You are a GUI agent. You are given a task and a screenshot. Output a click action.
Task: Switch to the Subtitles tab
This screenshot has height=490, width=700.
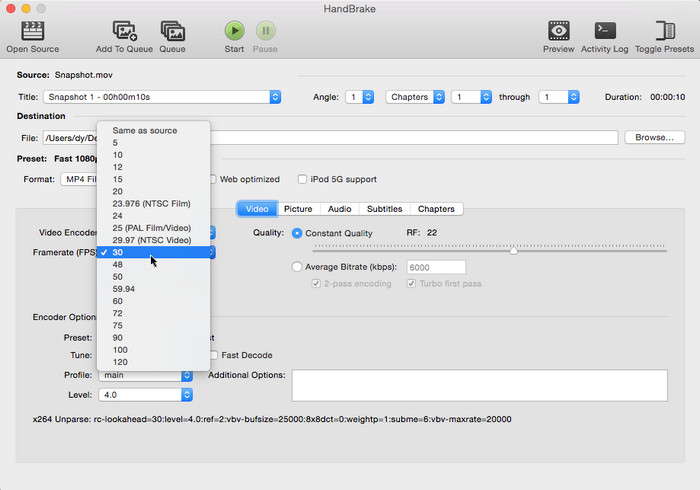pos(384,209)
